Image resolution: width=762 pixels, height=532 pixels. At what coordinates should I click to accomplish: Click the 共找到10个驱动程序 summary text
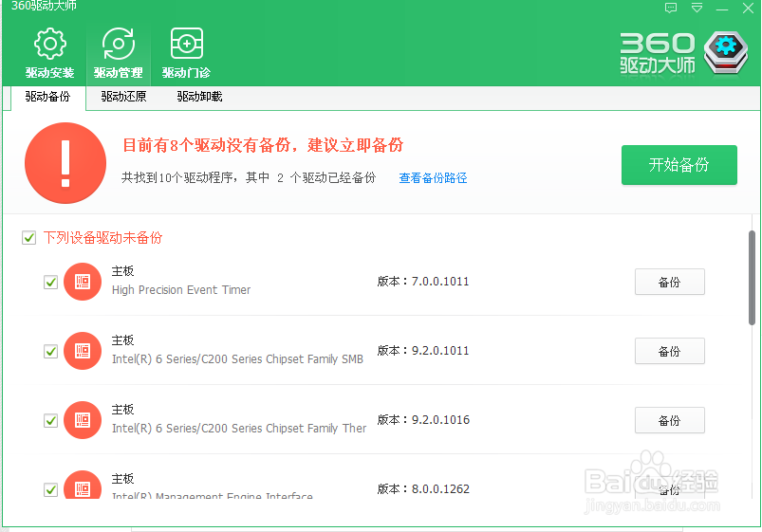[x=249, y=178]
